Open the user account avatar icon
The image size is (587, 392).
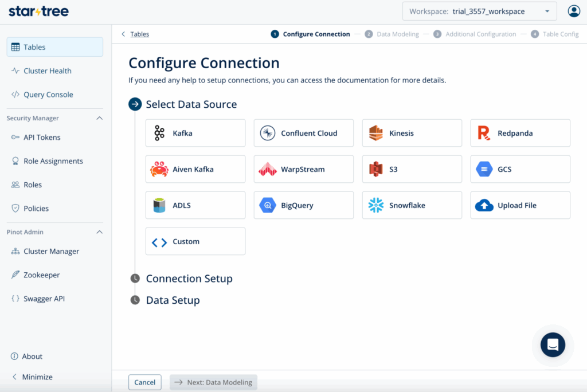click(x=573, y=11)
